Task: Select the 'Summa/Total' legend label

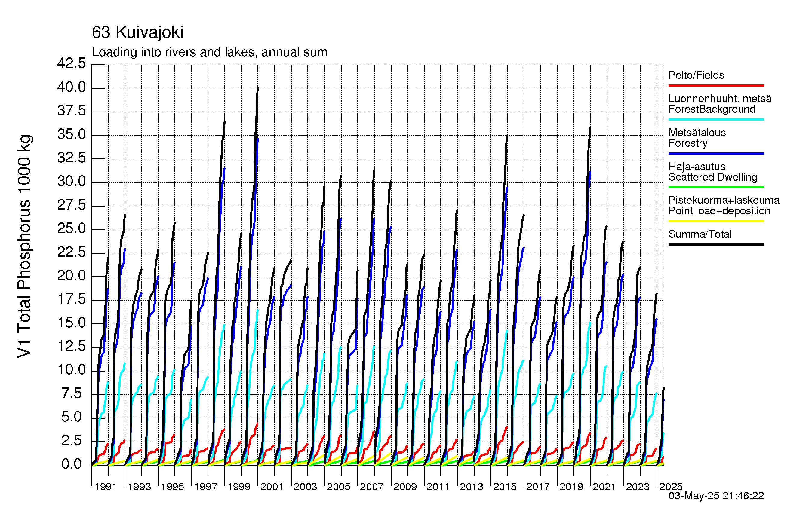Action: [700, 234]
